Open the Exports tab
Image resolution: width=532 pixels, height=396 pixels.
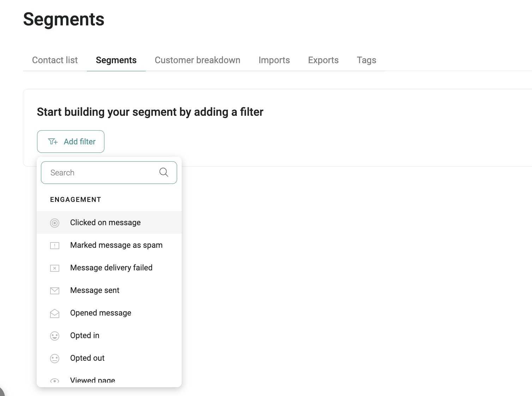323,60
